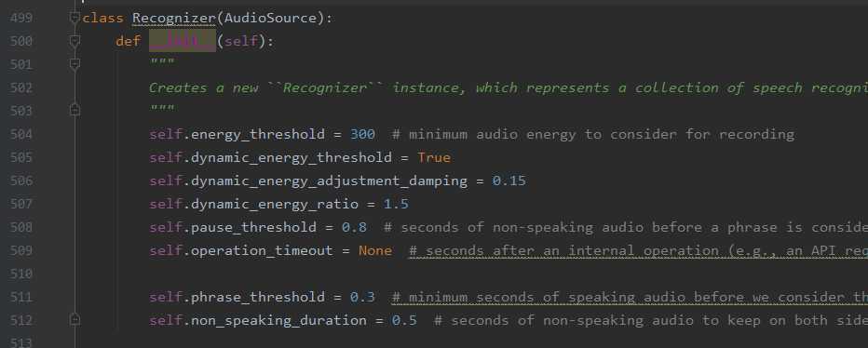Place cursor on energy_threshold value 300
868x348 pixels.
362,134
